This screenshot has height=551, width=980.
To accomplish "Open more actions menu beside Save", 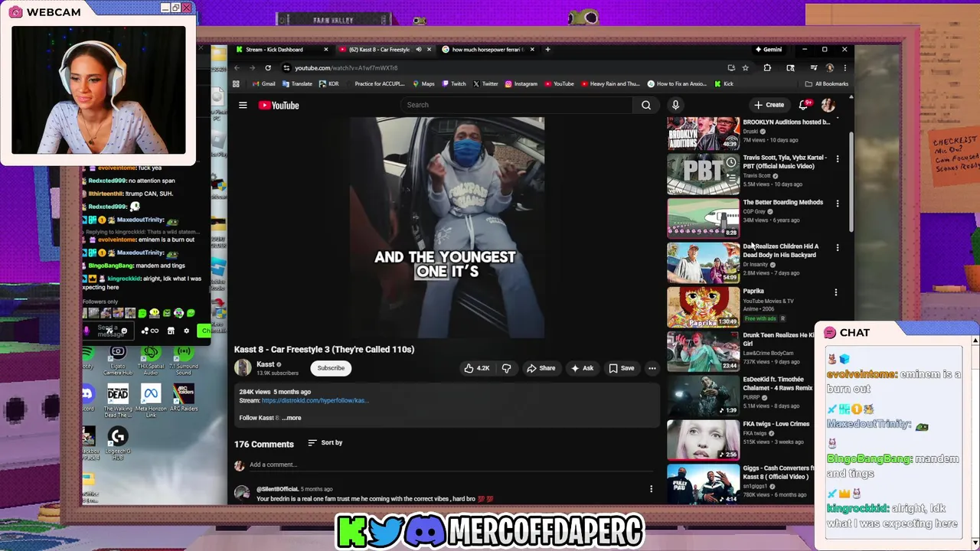I will tap(652, 368).
